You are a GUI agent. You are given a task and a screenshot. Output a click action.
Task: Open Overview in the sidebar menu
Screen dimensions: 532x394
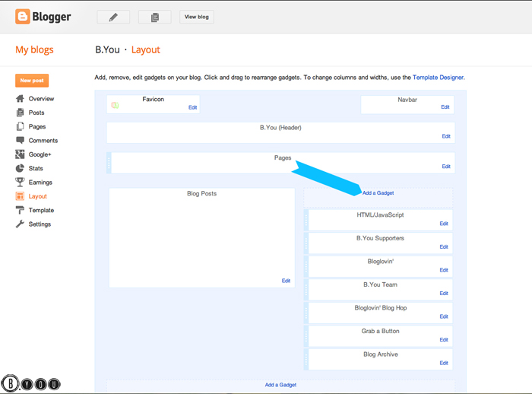pyautogui.click(x=41, y=99)
